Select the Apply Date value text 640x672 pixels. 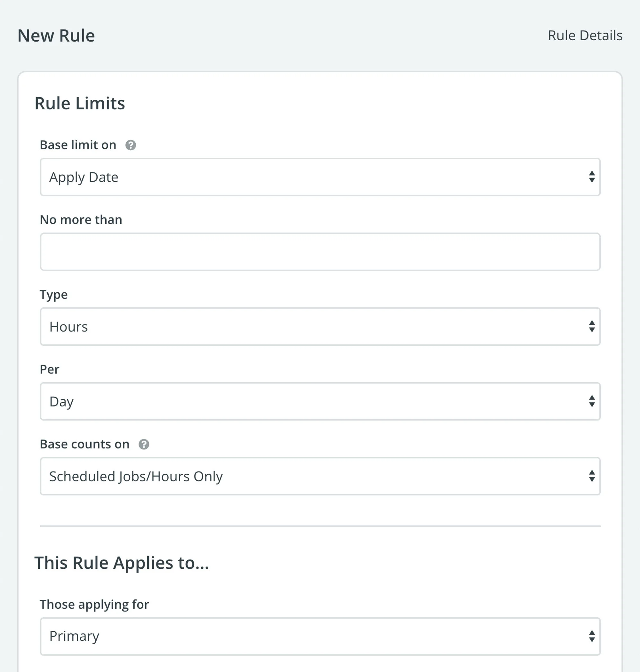[84, 177]
